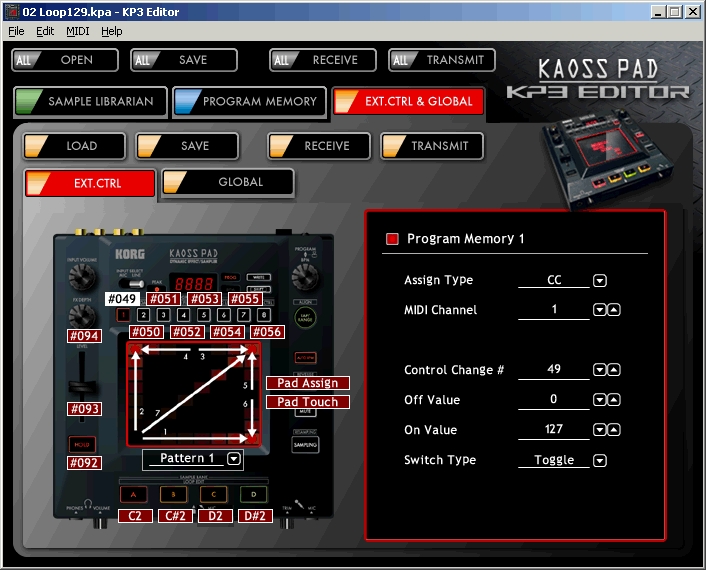This screenshot has width=706, height=570.
Task: Select the C#2 sample bank label
Action: coord(176,516)
